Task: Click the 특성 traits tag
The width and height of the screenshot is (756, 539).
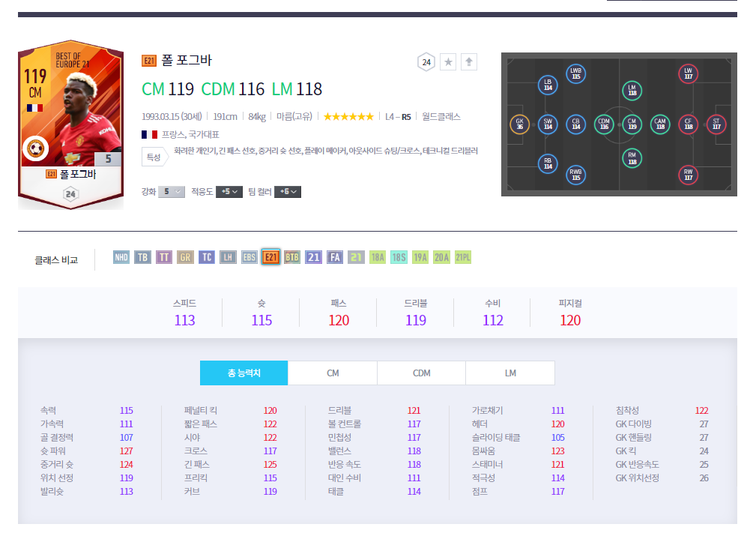Action: click(x=154, y=157)
